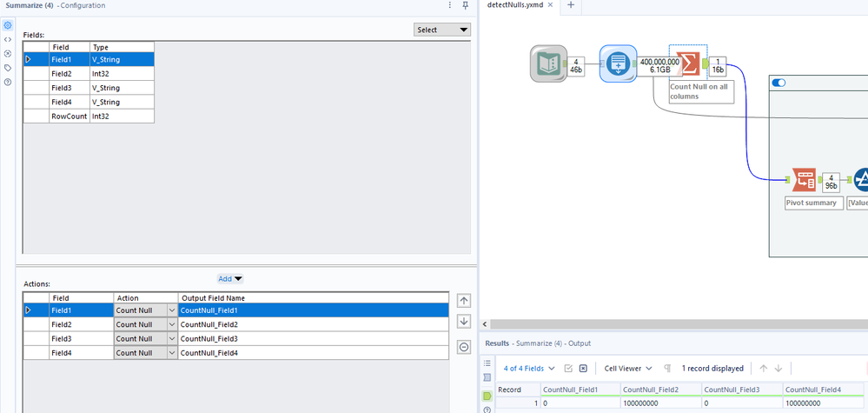Switch to detectNulls.yxmd workflow tab
Screen dimensions: 868x413
pos(515,5)
